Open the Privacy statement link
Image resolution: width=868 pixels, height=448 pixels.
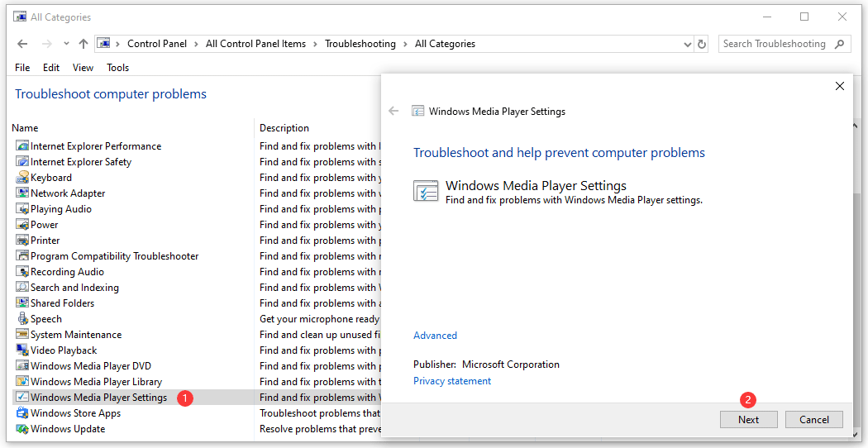[x=451, y=381]
